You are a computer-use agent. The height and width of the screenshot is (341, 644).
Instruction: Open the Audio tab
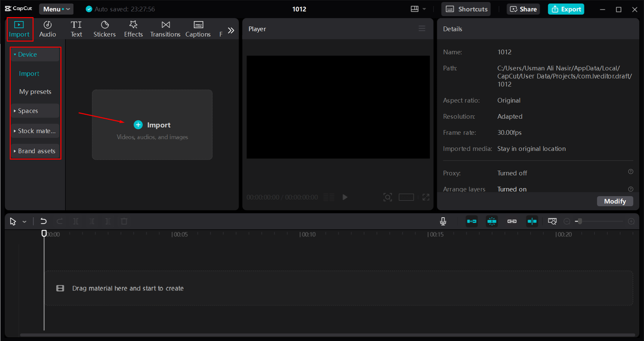pos(48,29)
